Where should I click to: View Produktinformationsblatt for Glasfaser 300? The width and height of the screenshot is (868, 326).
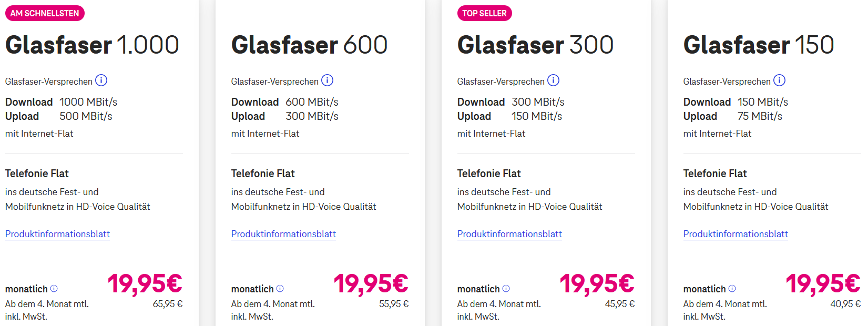tap(510, 234)
